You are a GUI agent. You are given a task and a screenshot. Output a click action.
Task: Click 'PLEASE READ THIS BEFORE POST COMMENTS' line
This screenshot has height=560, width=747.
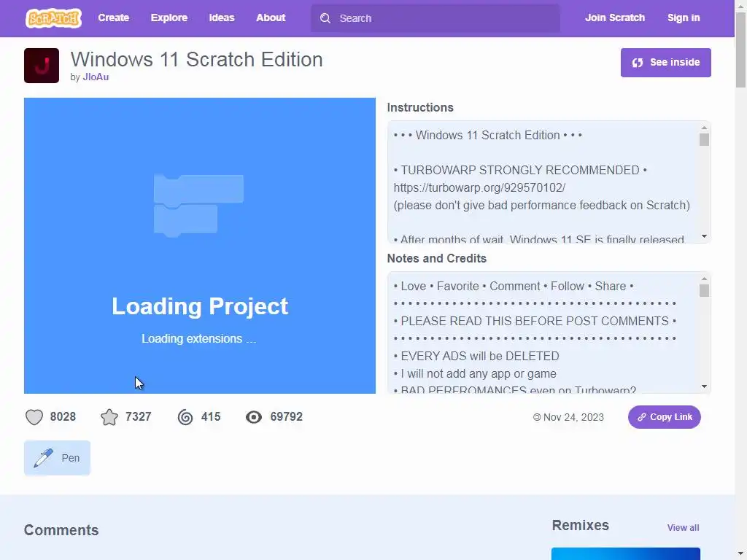535,321
